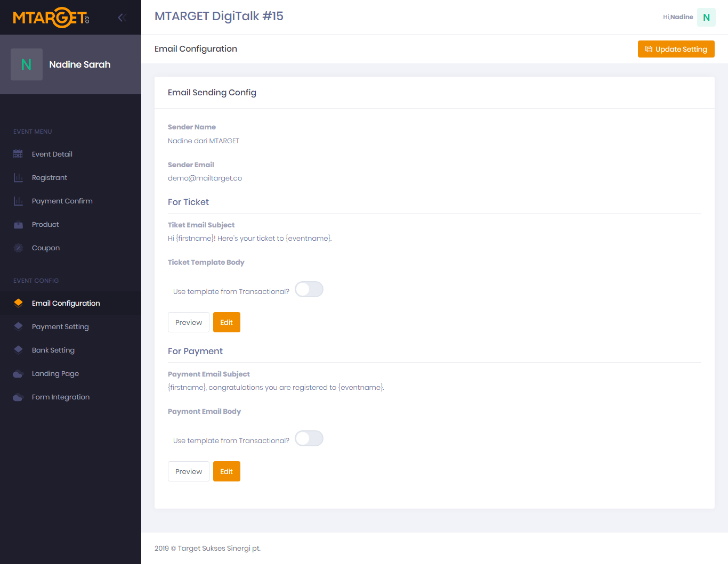Click the Nadine Sarah name in the sidebar

coord(80,64)
